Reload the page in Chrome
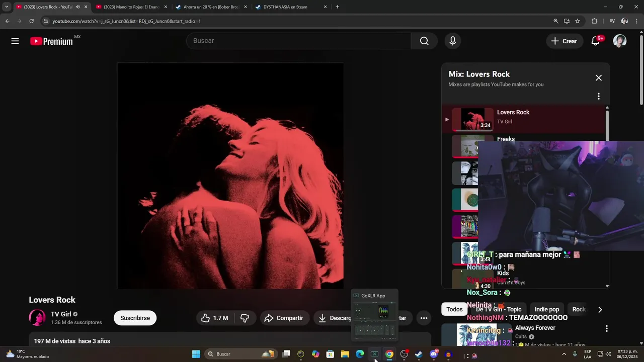 point(31,21)
